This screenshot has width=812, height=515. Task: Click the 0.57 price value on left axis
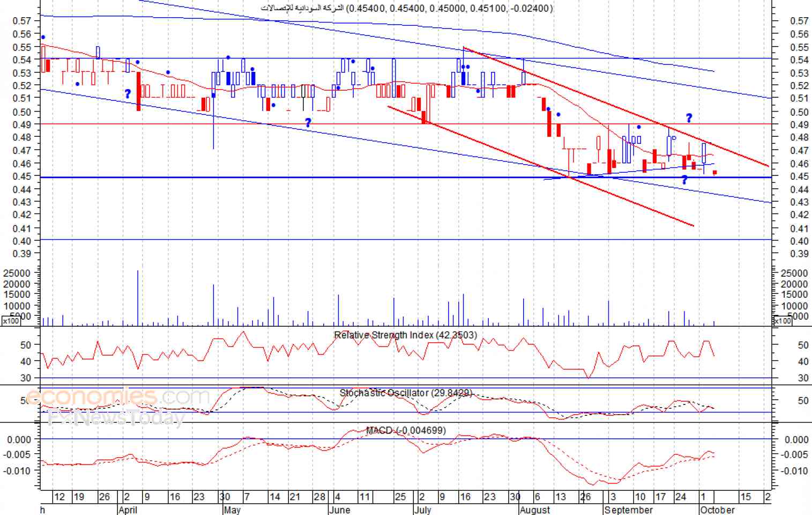[22, 21]
